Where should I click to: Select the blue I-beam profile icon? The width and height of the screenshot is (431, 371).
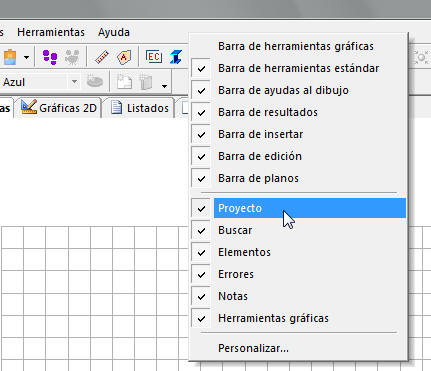[176, 57]
